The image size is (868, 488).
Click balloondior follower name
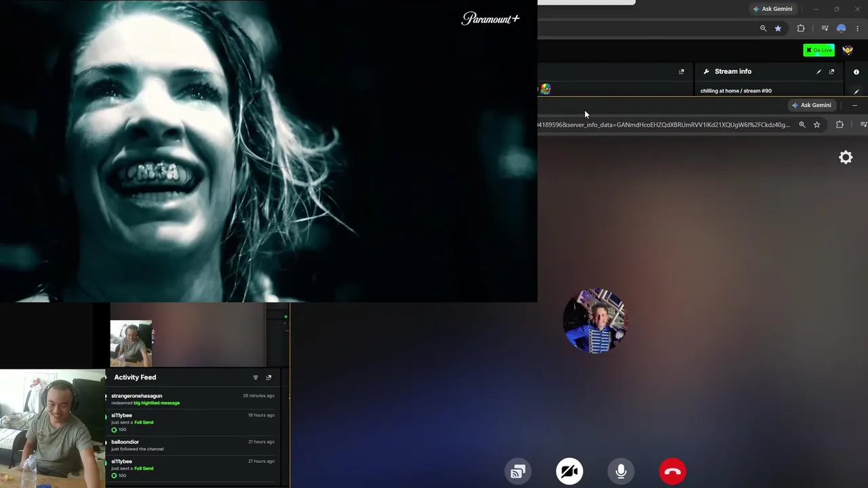click(125, 442)
